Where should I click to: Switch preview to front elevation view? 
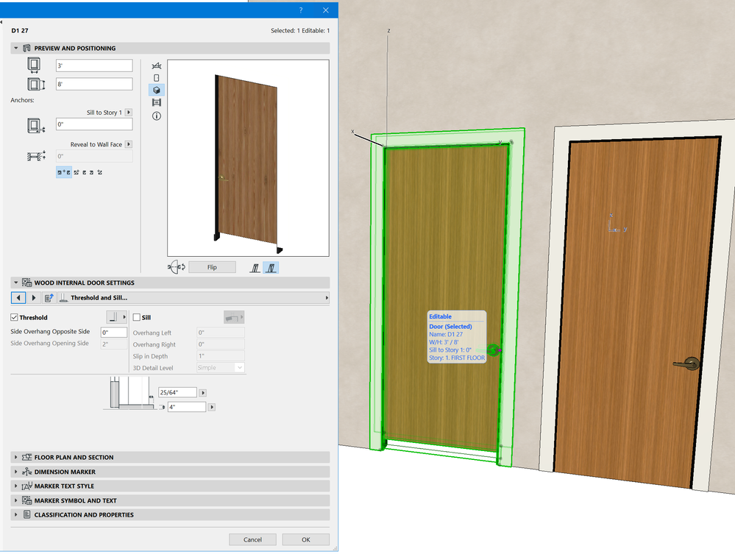click(157, 78)
